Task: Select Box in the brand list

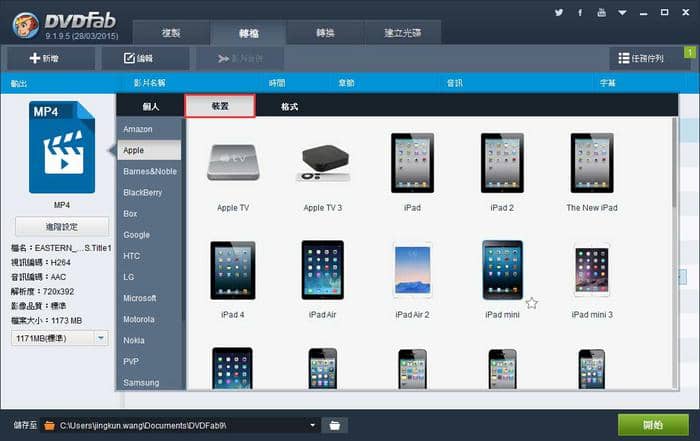Action: tap(149, 214)
